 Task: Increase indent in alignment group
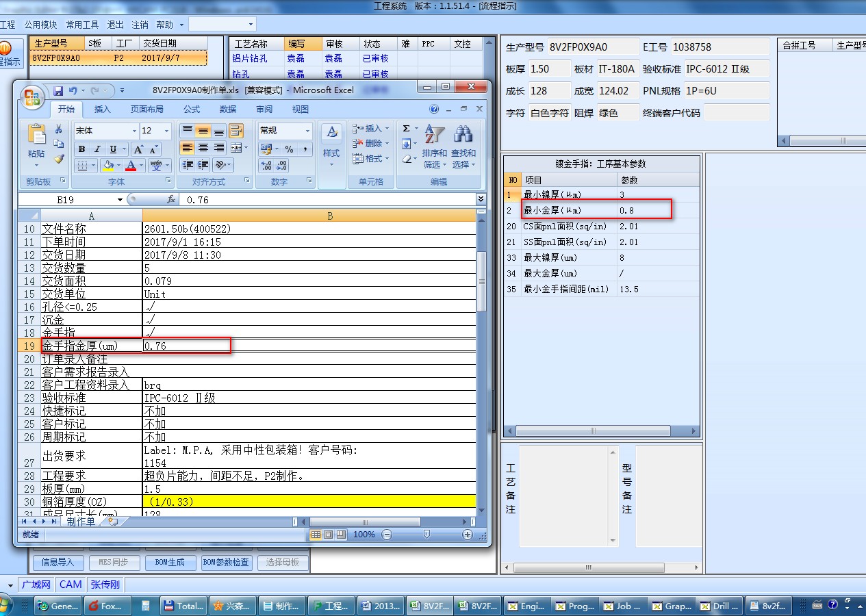click(x=203, y=165)
